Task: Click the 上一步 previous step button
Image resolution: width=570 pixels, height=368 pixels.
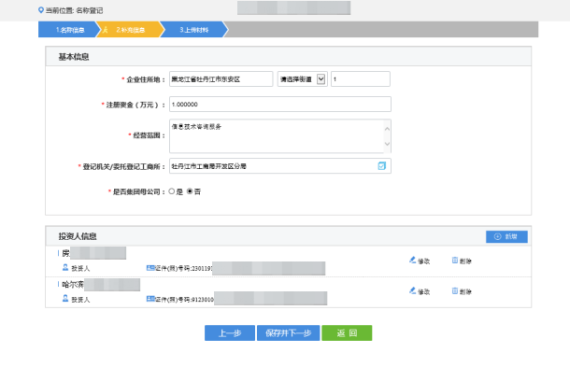Action: click(x=230, y=333)
